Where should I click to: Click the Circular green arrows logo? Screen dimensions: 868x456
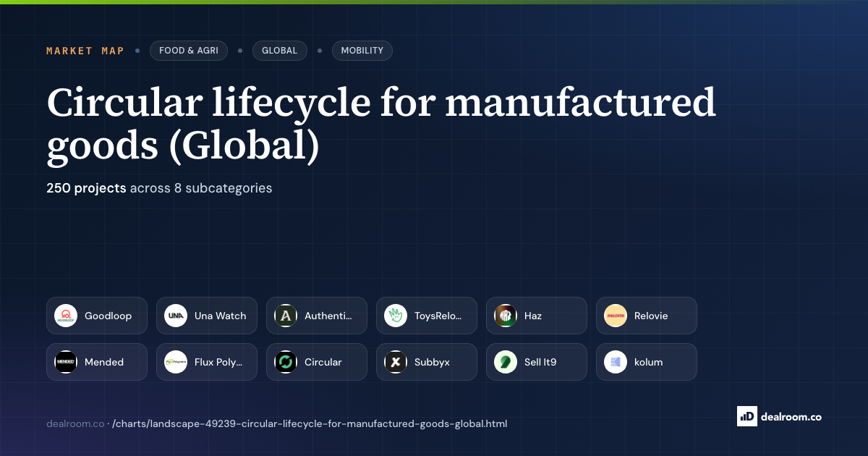286,362
